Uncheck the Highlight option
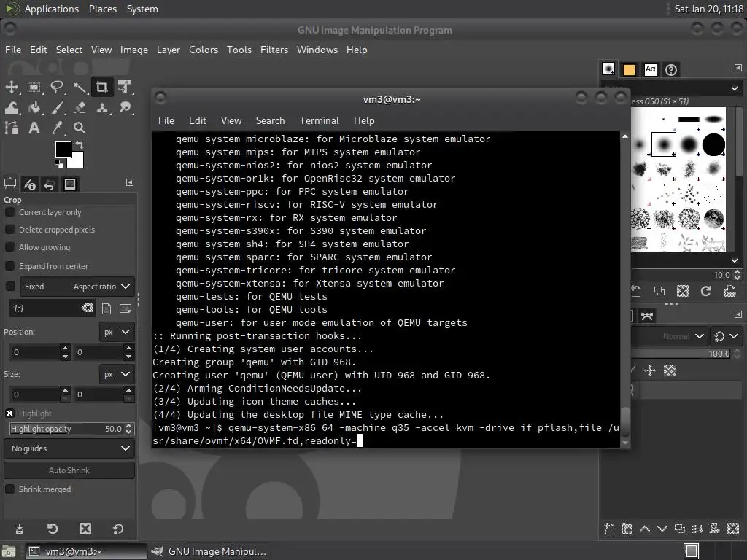747x560 pixels. [x=9, y=413]
